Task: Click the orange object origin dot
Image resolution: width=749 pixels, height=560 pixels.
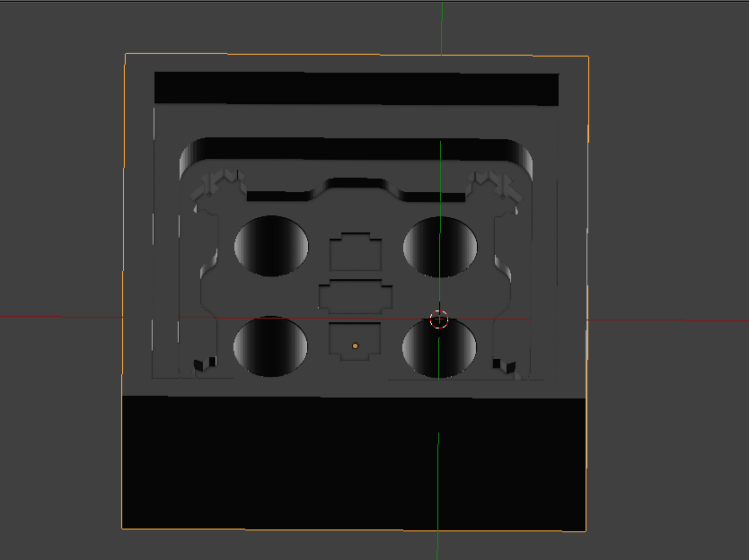Action: [355, 346]
